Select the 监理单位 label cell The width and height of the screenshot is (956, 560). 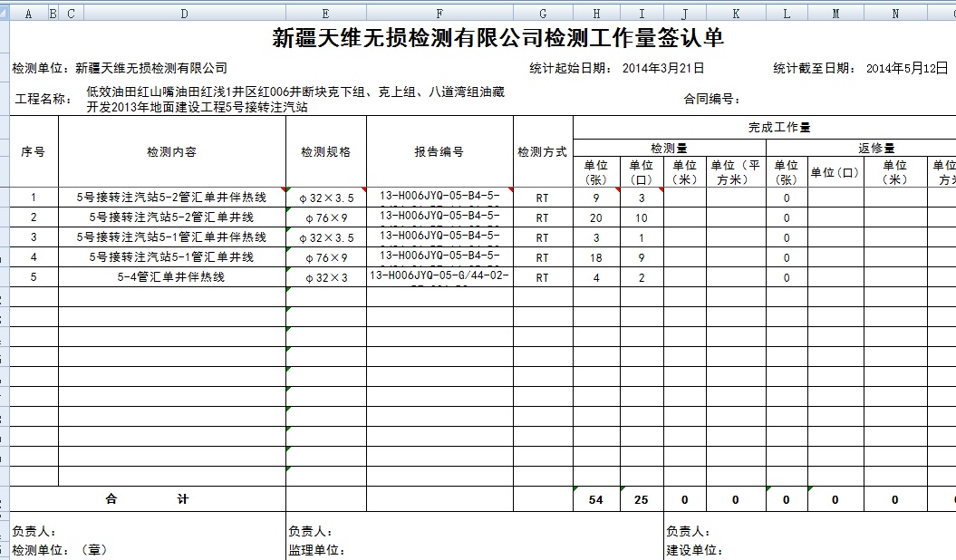(317, 550)
